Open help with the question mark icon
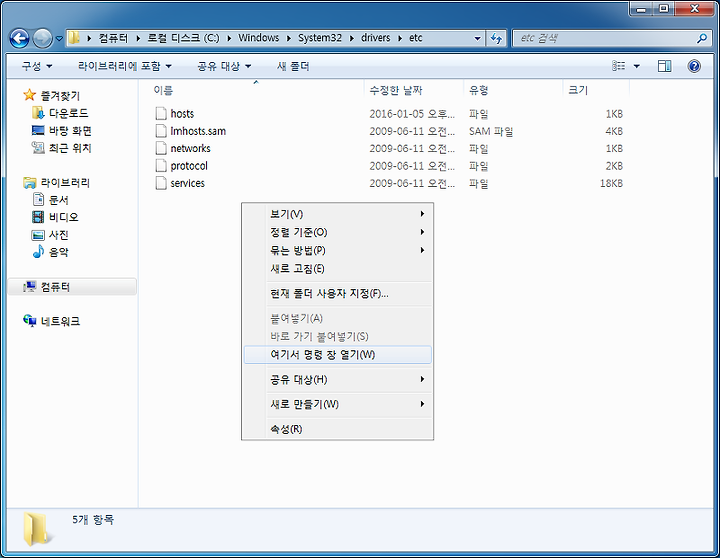720x558 pixels. pos(694,66)
